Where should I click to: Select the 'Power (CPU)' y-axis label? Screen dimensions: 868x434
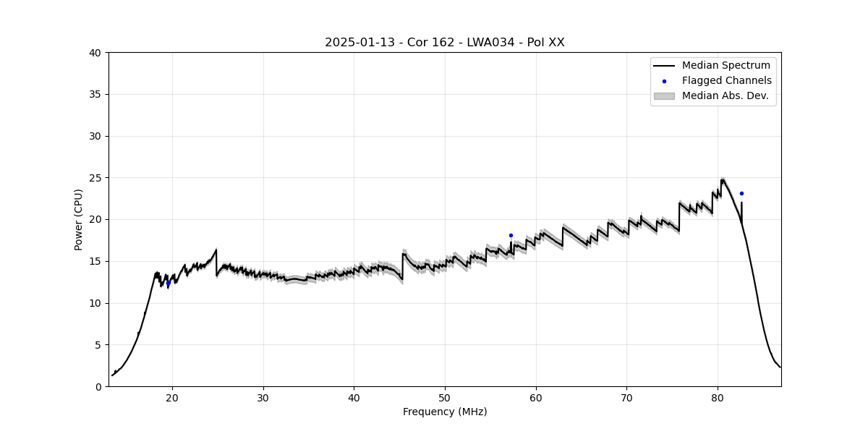79,219
